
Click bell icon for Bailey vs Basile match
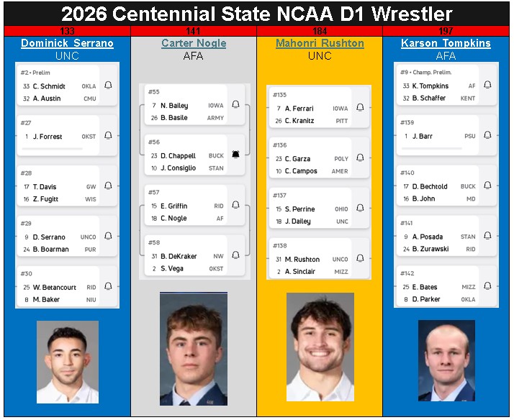click(x=235, y=104)
